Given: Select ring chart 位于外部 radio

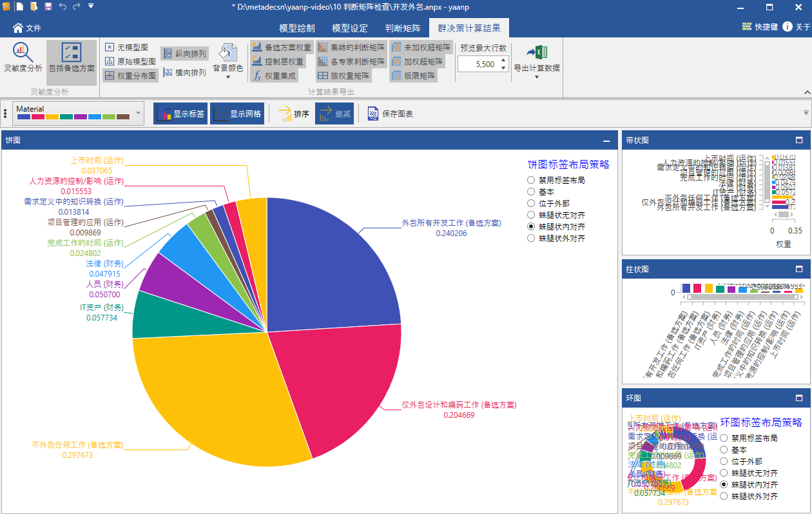Looking at the screenshot, I should (x=724, y=461).
